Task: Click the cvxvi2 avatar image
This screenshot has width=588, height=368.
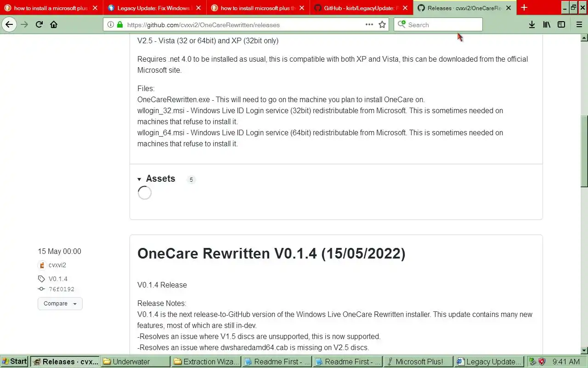Action: click(42, 265)
